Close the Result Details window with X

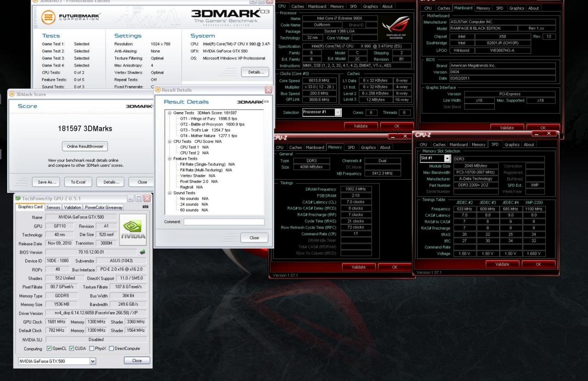point(268,90)
